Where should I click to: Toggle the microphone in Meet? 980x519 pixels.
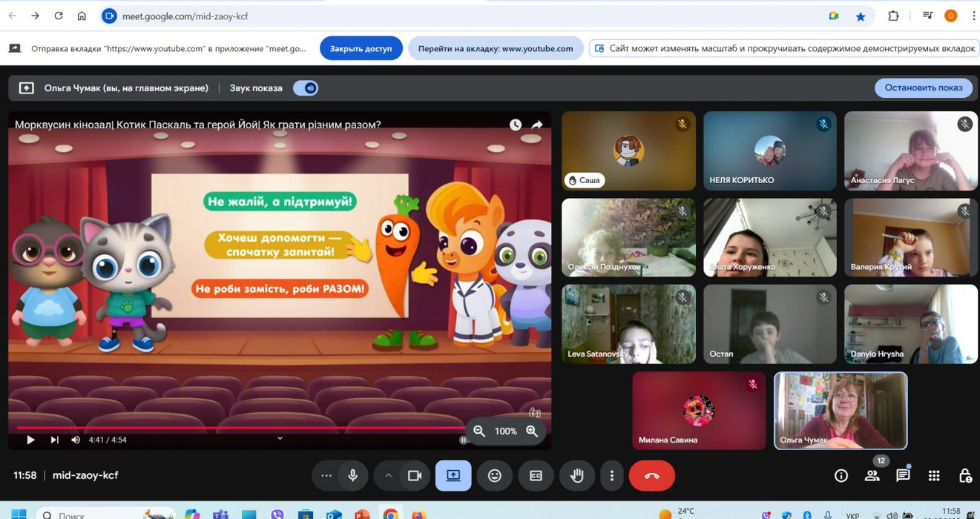[x=353, y=475]
